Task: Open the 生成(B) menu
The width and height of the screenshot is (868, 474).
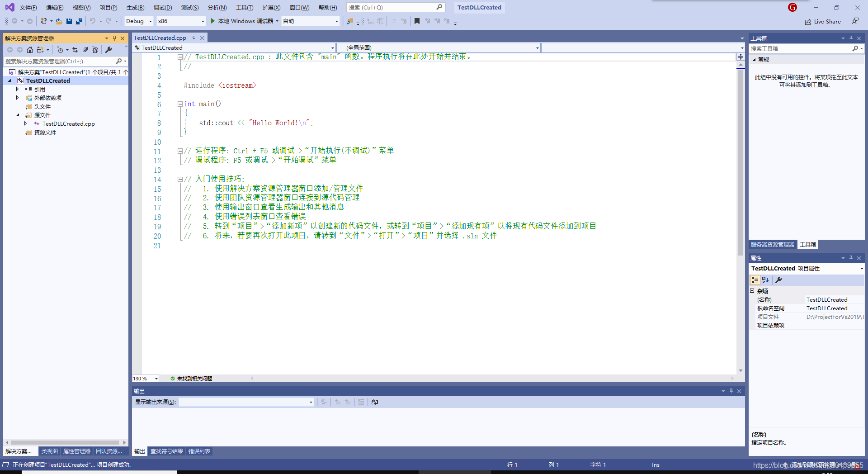Action: pyautogui.click(x=135, y=7)
